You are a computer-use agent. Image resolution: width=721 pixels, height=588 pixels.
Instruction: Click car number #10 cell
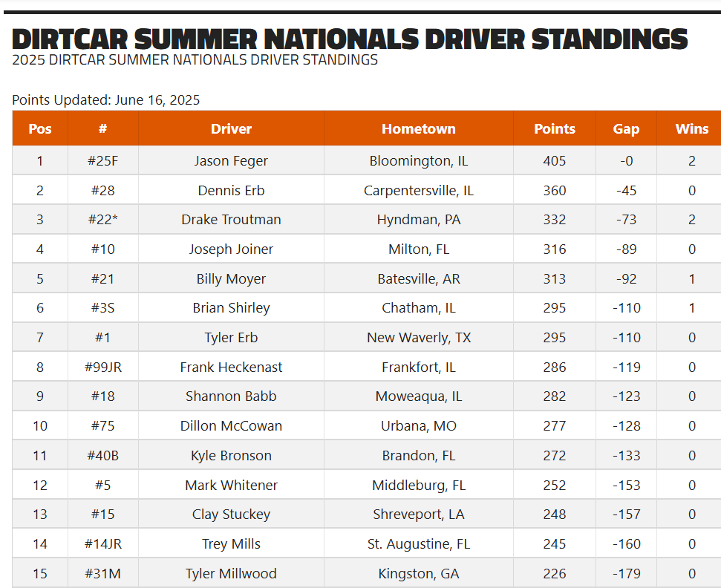point(103,249)
